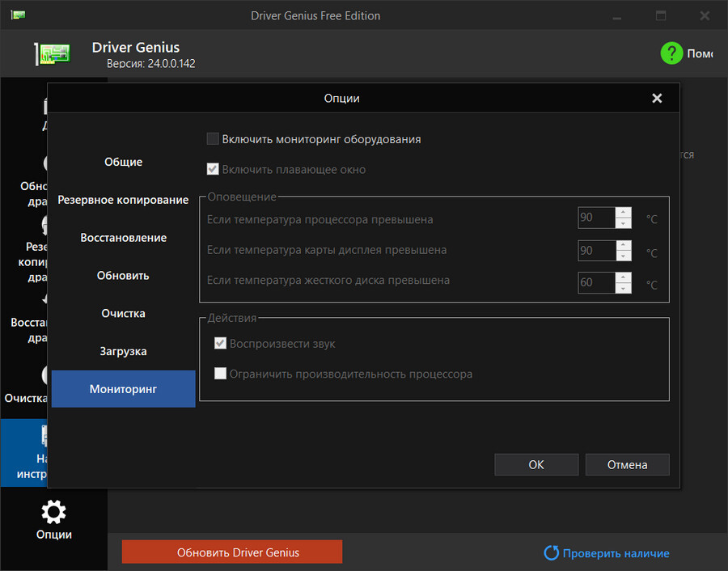Image resolution: width=728 pixels, height=571 pixels.
Task: Switch to Обновить options tab
Action: pyautogui.click(x=124, y=275)
